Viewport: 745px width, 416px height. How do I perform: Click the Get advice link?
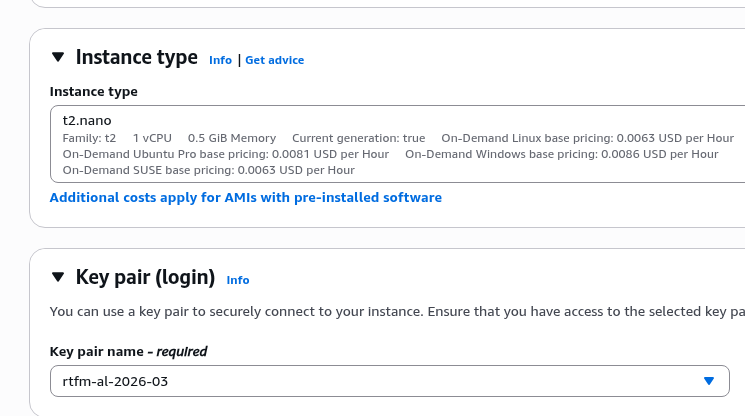click(274, 60)
